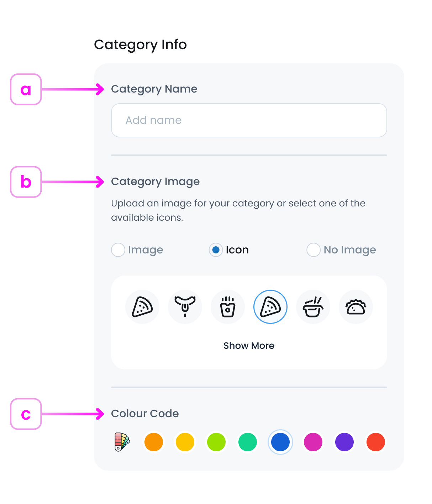Screen dimensions: 432x504
Task: Select the Image radio option
Action: (118, 250)
